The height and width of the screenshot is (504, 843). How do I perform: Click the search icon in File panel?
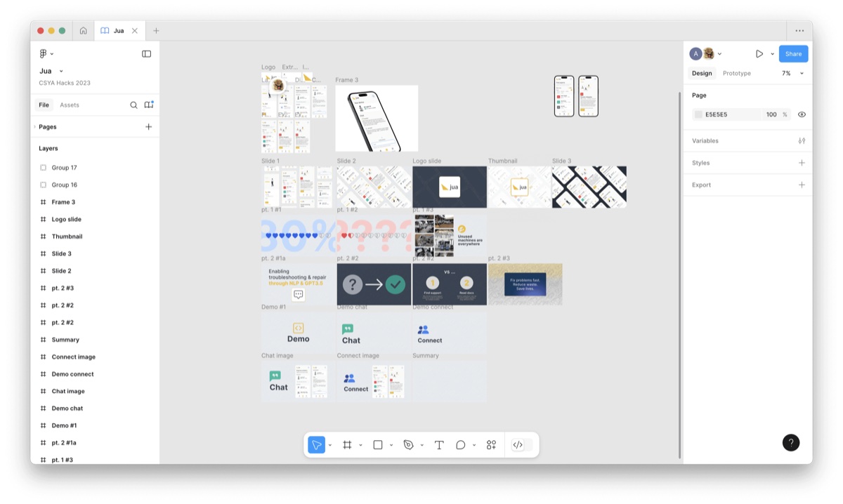click(x=133, y=105)
